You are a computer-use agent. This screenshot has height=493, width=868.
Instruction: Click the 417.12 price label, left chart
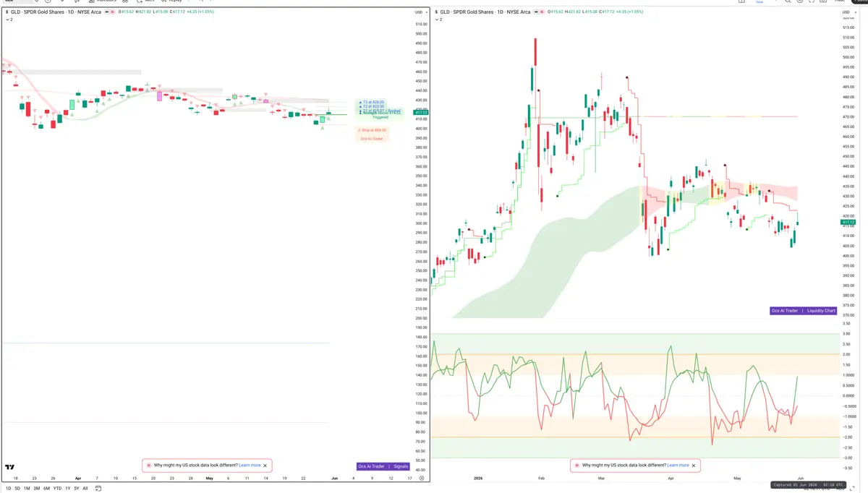pyautogui.click(x=420, y=113)
